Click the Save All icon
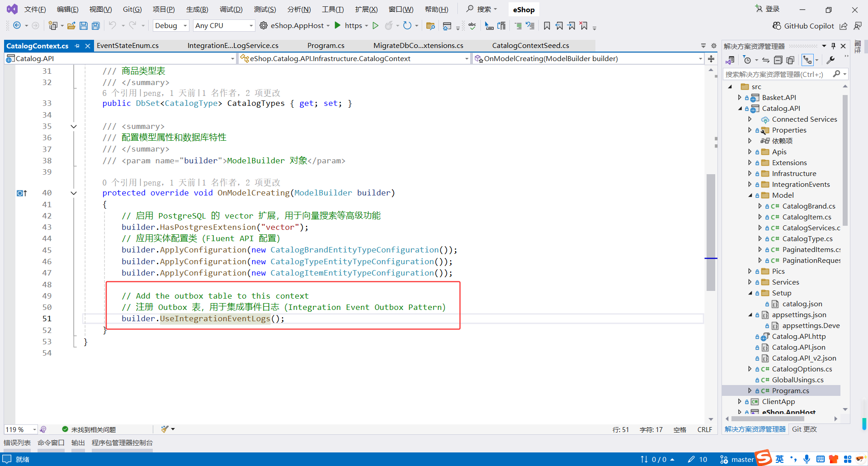Viewport: 868px width, 466px height. pos(95,26)
